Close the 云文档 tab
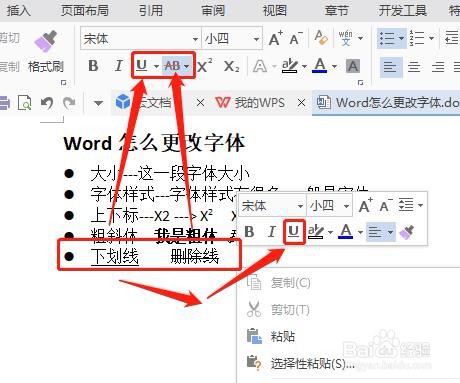 click(200, 103)
